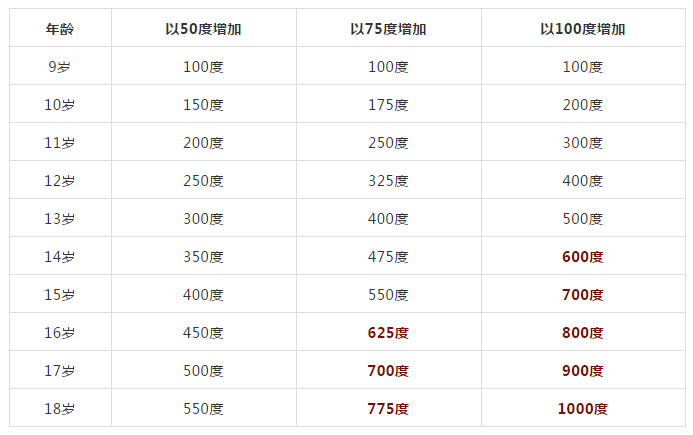693x435 pixels.
Task: Select the bold 600度 cell
Action: (583, 257)
